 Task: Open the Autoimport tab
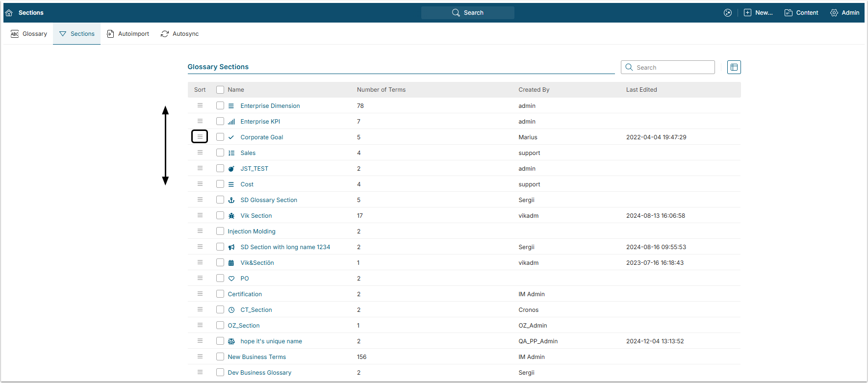(x=128, y=34)
